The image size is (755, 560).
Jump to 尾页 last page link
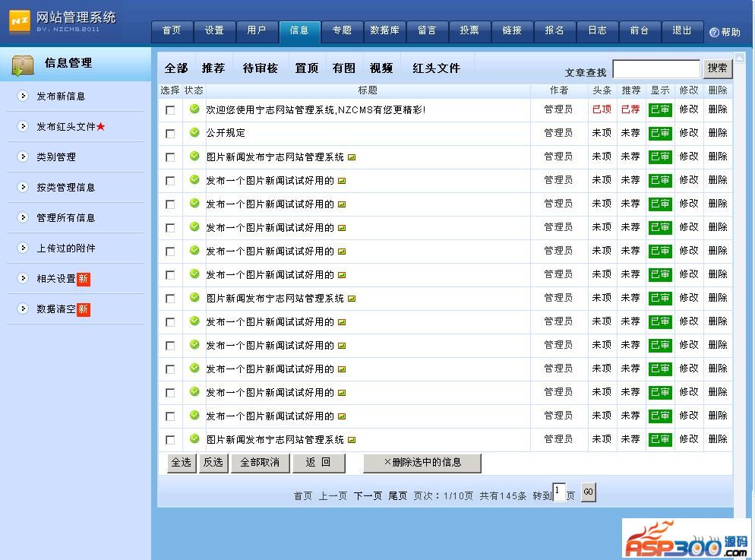click(398, 496)
